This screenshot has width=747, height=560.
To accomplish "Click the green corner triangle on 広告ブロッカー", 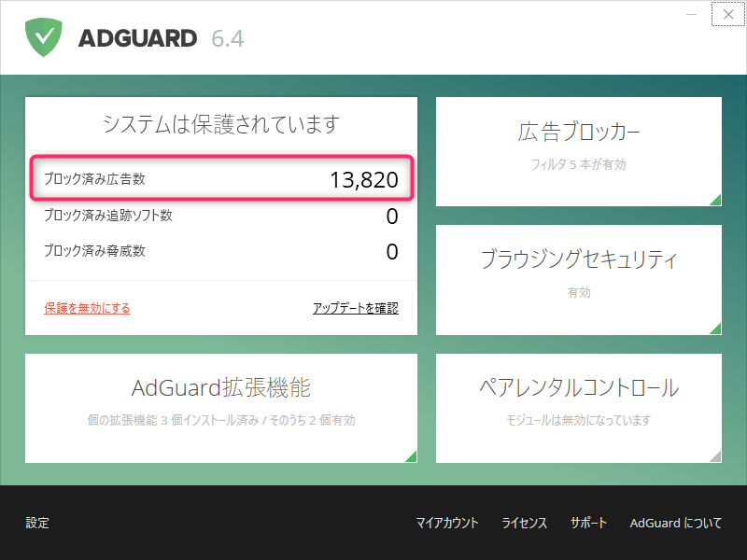I will pos(715,199).
